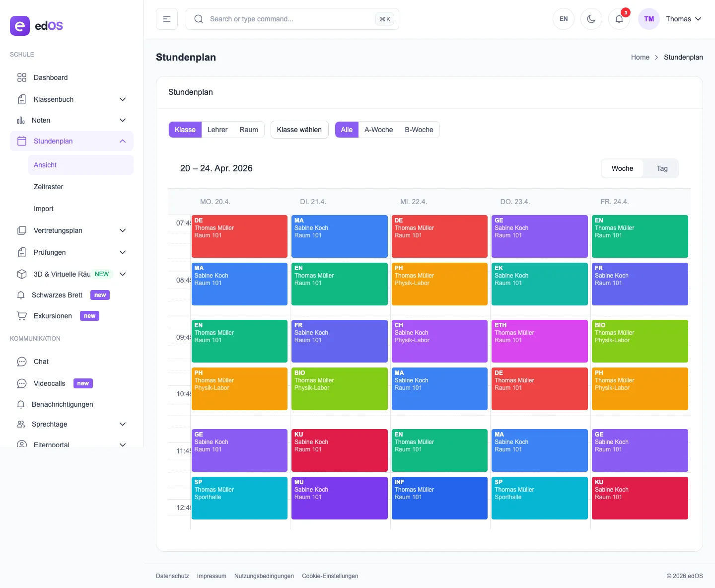The width and height of the screenshot is (715, 588).
Task: Switch timetable view to Lehrer
Action: (217, 130)
